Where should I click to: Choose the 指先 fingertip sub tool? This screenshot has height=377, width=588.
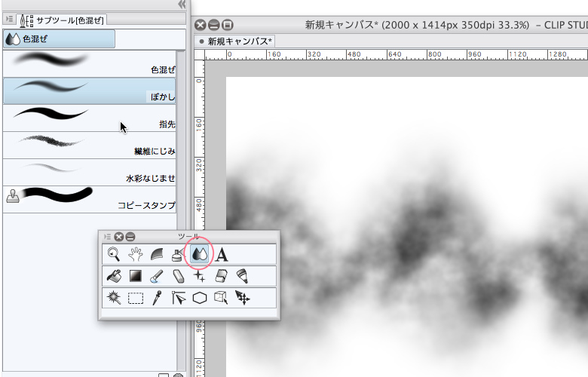89,118
